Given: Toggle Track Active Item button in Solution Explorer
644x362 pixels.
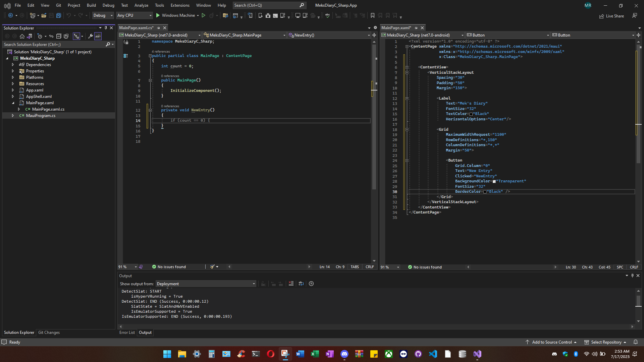Looking at the screenshot, I should (76, 36).
